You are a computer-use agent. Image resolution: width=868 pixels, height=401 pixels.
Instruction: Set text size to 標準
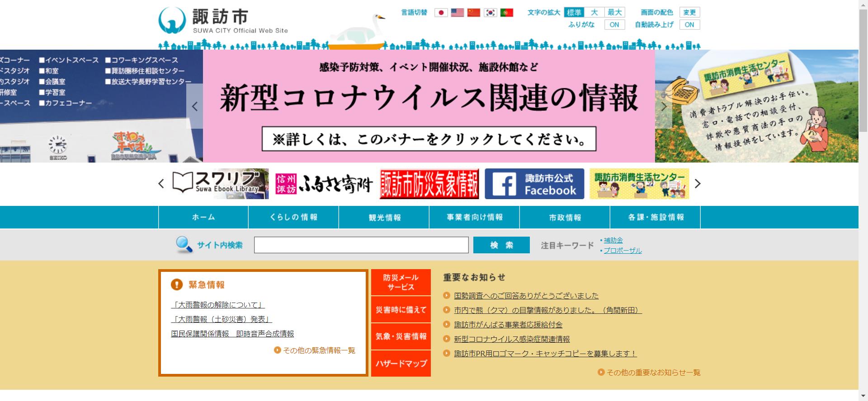click(x=574, y=13)
